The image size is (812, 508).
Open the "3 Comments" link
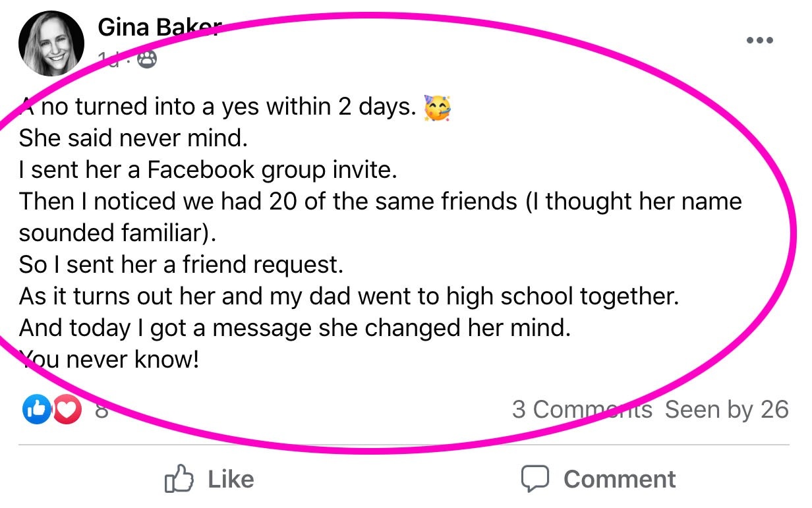(x=582, y=410)
